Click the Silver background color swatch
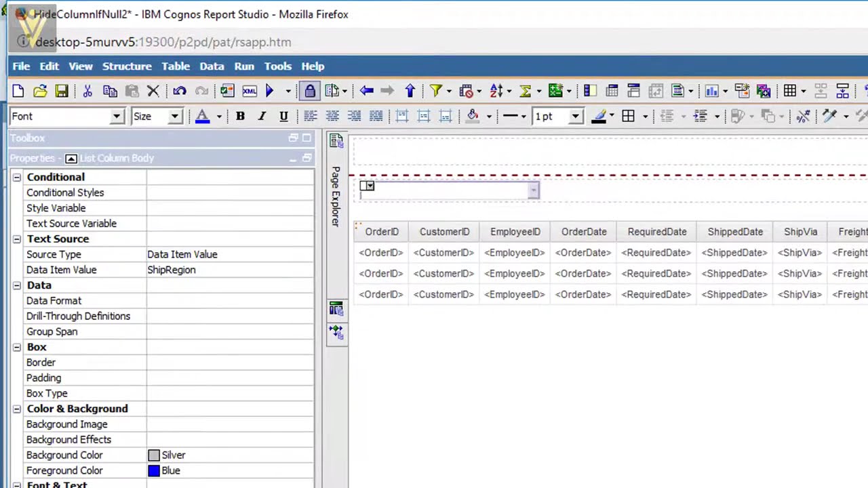Image resolution: width=868 pixels, height=488 pixels. [154, 455]
